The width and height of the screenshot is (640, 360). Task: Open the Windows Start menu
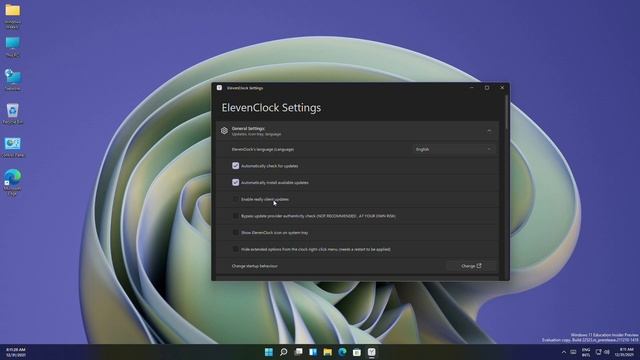tap(269, 352)
